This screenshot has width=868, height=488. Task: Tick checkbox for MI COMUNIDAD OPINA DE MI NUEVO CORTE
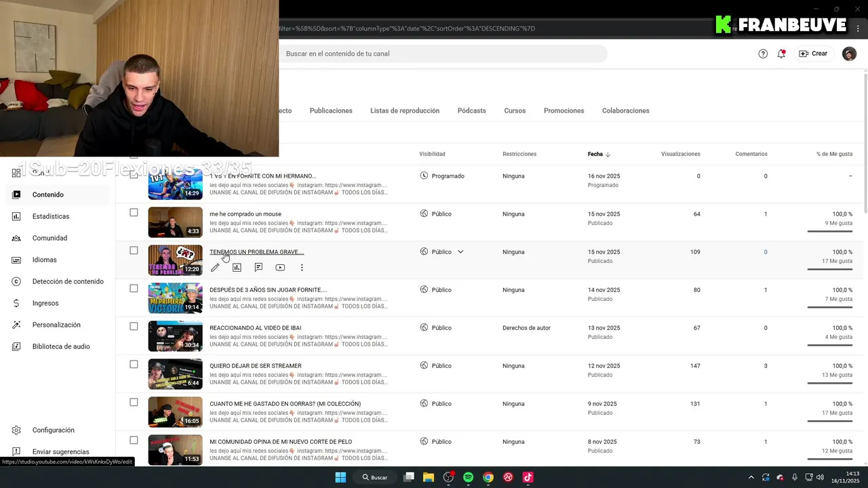[x=134, y=441]
